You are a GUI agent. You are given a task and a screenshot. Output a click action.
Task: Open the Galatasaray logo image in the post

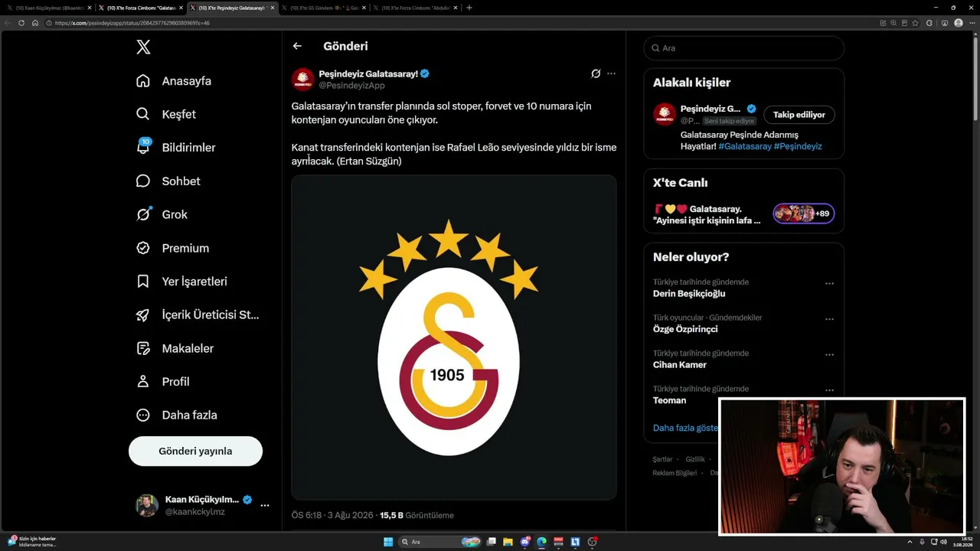(454, 337)
